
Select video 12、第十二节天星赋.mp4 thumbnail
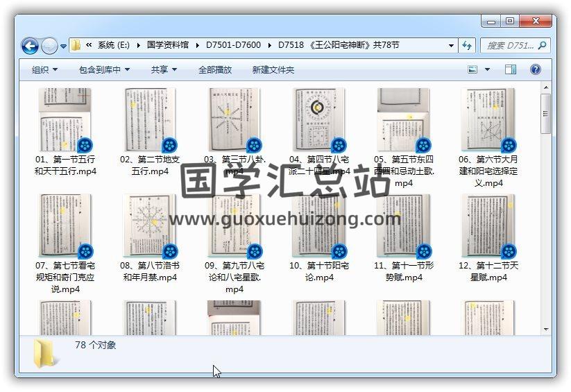[x=488, y=225]
